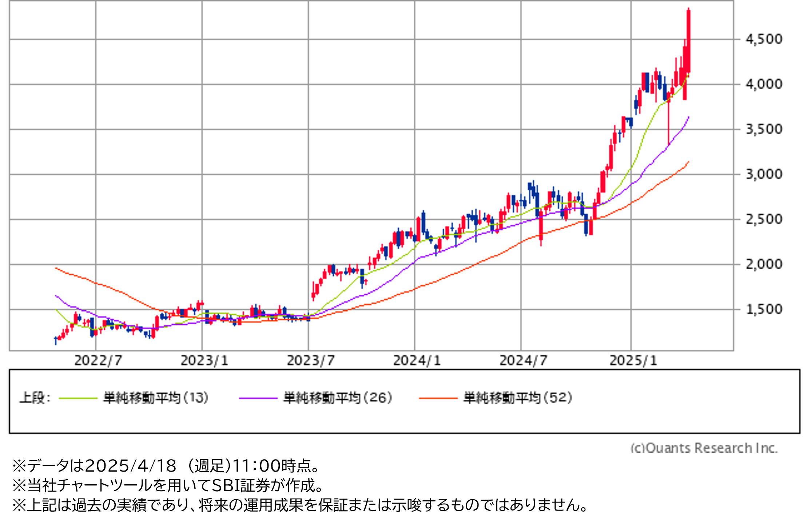The height and width of the screenshot is (532, 803).
Task: Click the 2025/1 date axis label
Action: tap(633, 361)
